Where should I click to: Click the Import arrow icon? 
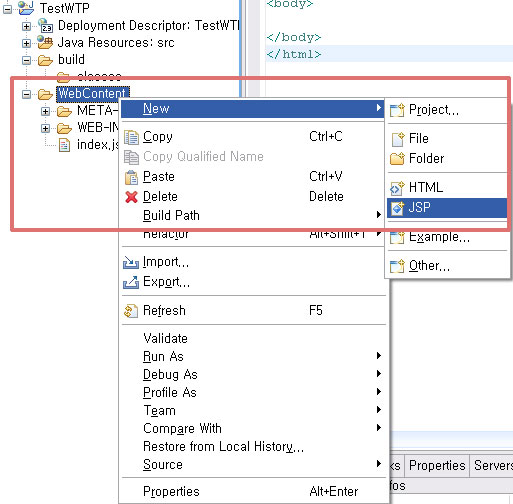pyautogui.click(x=131, y=262)
